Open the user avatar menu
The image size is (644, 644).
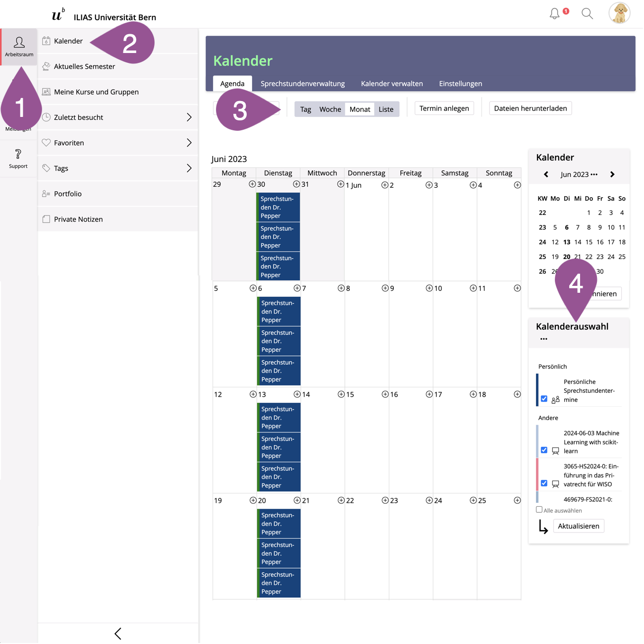(619, 13)
